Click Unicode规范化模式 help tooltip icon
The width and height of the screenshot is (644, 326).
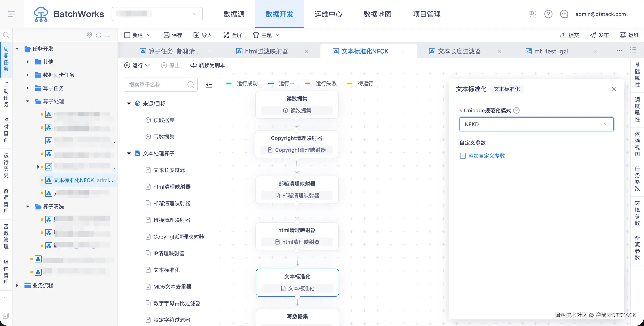coord(516,110)
